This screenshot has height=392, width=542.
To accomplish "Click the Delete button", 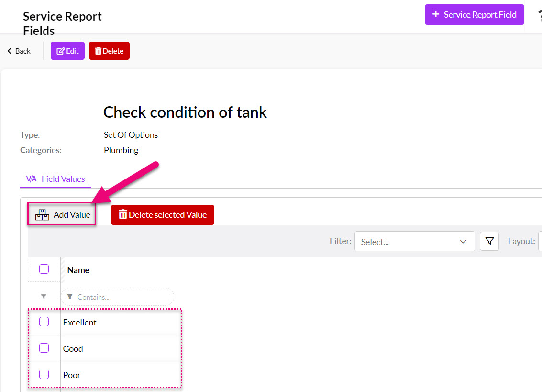I will pyautogui.click(x=109, y=51).
